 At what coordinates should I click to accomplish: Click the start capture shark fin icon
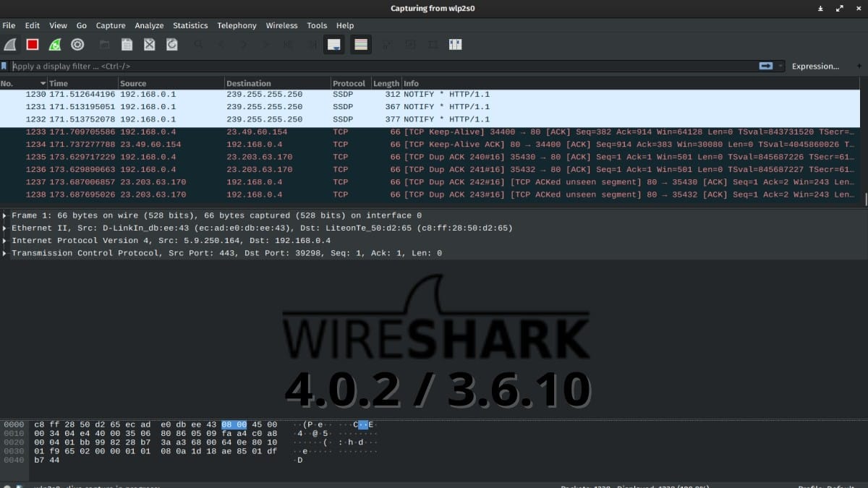(10, 44)
